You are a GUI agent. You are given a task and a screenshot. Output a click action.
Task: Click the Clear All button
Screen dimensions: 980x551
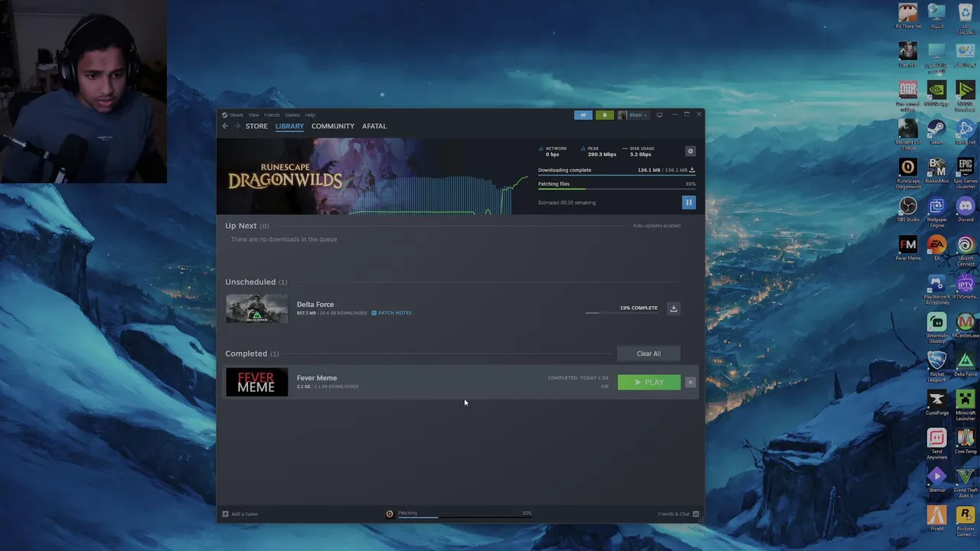[x=648, y=354]
